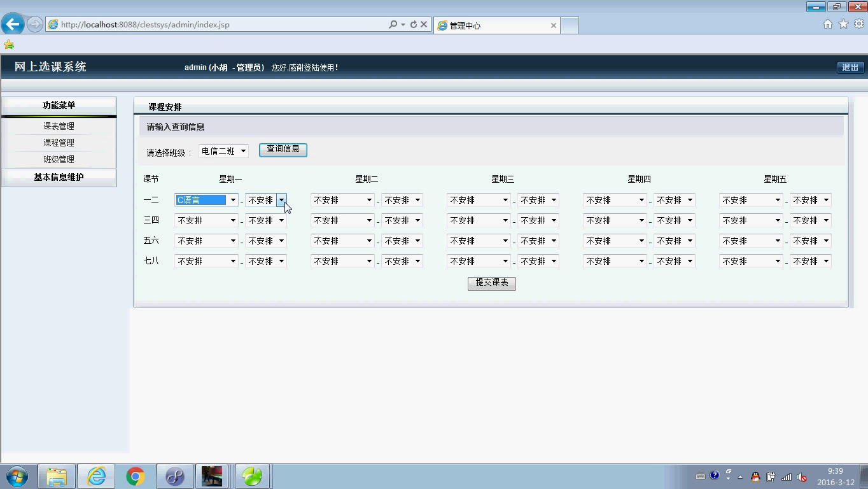
Task: Click Internet Explorer taskbar icon
Action: click(x=96, y=476)
